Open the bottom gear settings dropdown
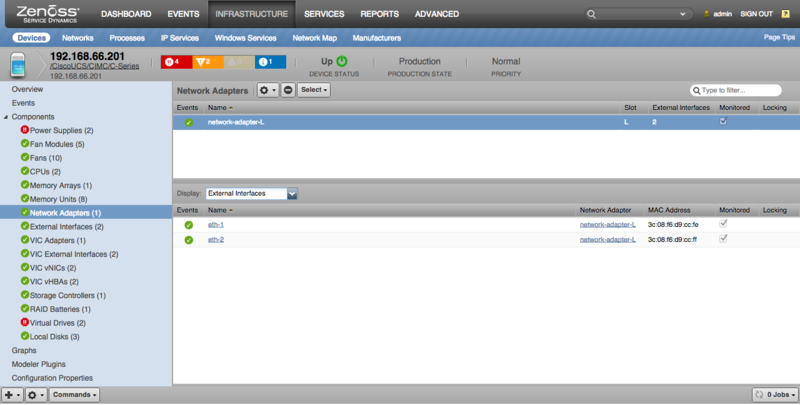800x405 pixels. tap(36, 395)
